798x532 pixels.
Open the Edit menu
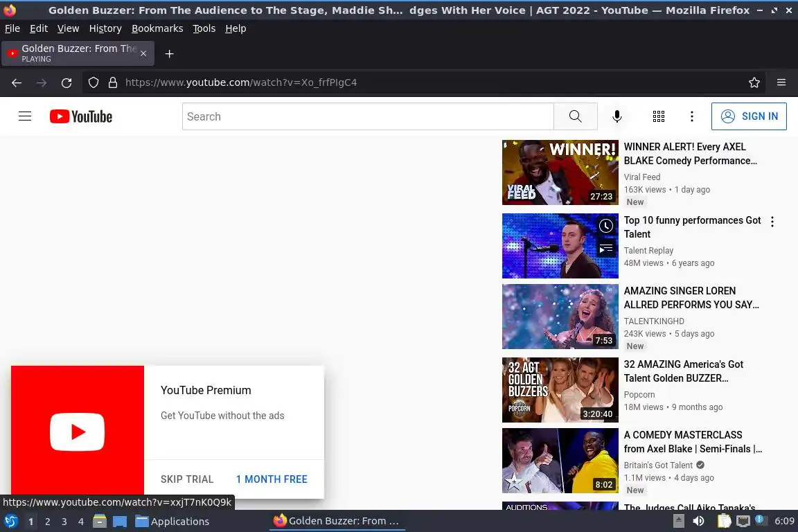[x=39, y=28]
